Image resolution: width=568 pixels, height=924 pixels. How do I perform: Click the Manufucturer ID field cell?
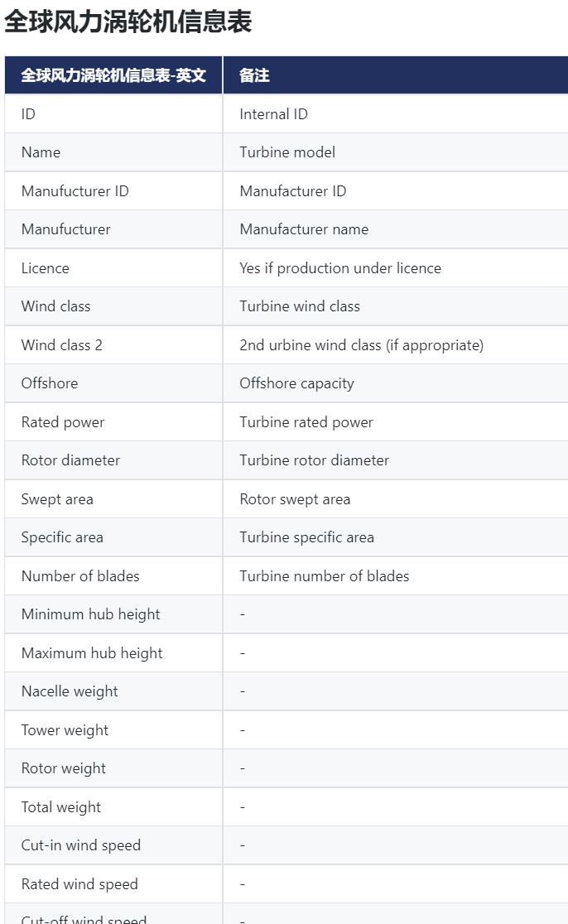(75, 191)
